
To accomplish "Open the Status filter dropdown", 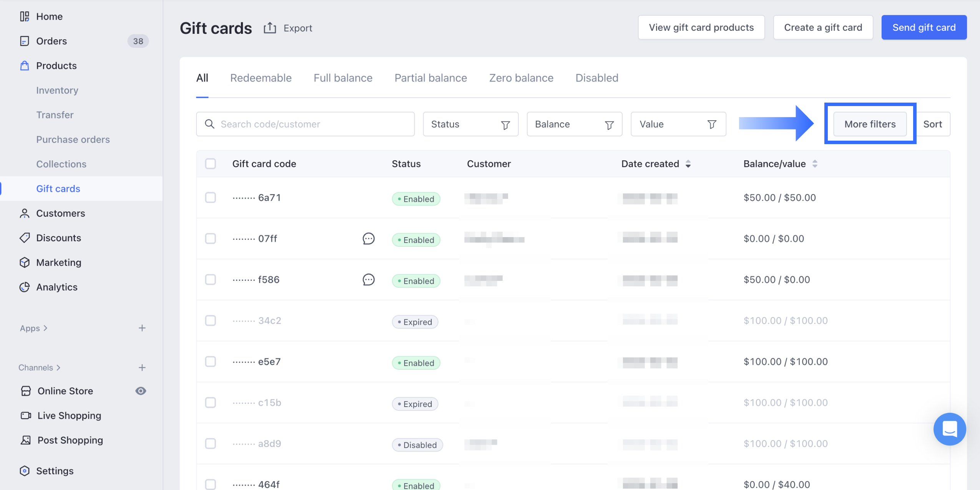I will (470, 124).
